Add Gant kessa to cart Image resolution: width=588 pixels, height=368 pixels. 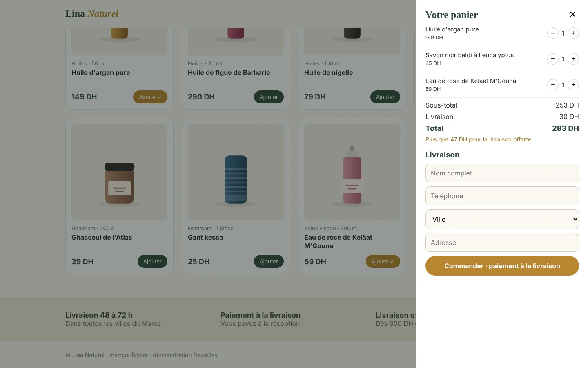pos(269,261)
